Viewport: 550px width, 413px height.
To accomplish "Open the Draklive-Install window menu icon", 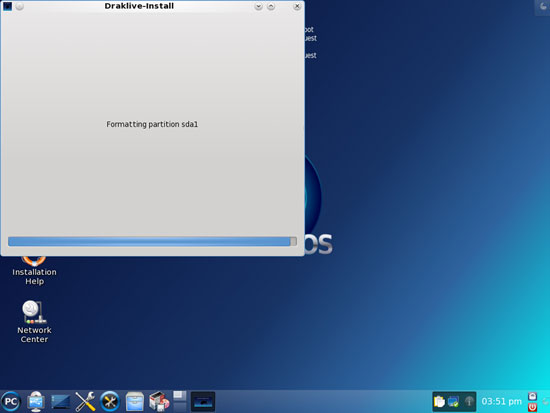I will 7,6.
